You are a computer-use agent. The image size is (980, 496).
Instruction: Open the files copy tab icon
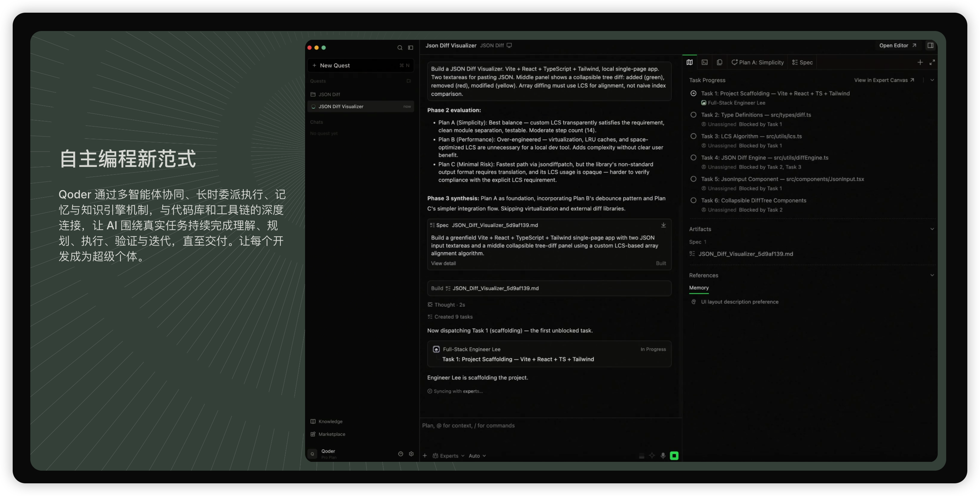tap(719, 62)
